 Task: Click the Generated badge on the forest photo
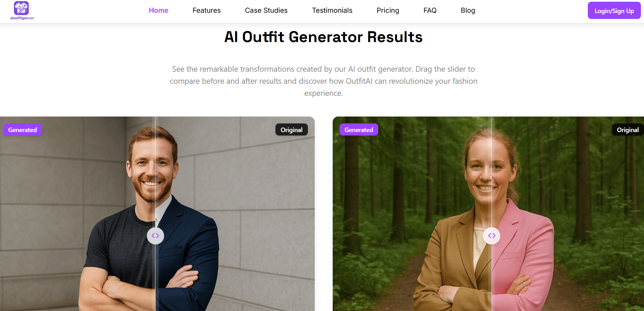tap(359, 130)
